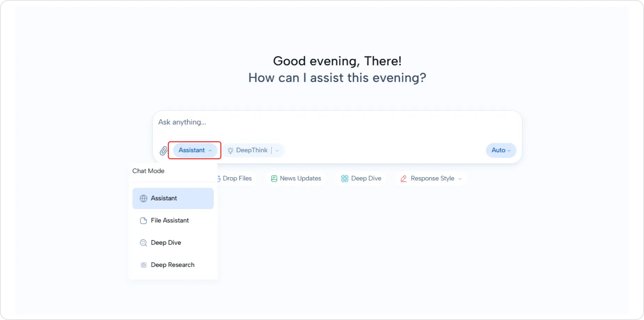Screen dimensions: 644x320
Task: Switch chat mode to Deep Research
Action: click(x=172, y=265)
